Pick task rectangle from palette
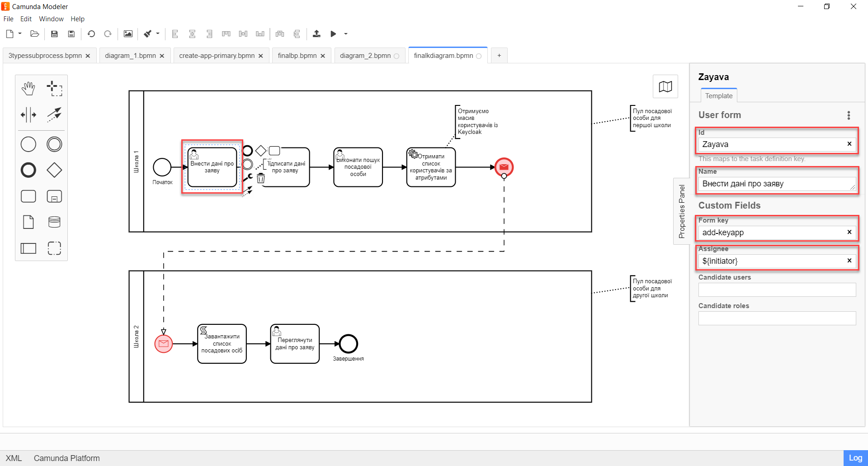This screenshot has height=466, width=868. click(x=28, y=196)
